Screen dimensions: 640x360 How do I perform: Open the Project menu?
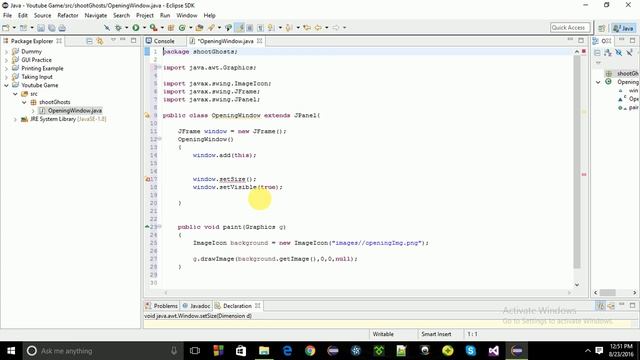click(x=145, y=15)
